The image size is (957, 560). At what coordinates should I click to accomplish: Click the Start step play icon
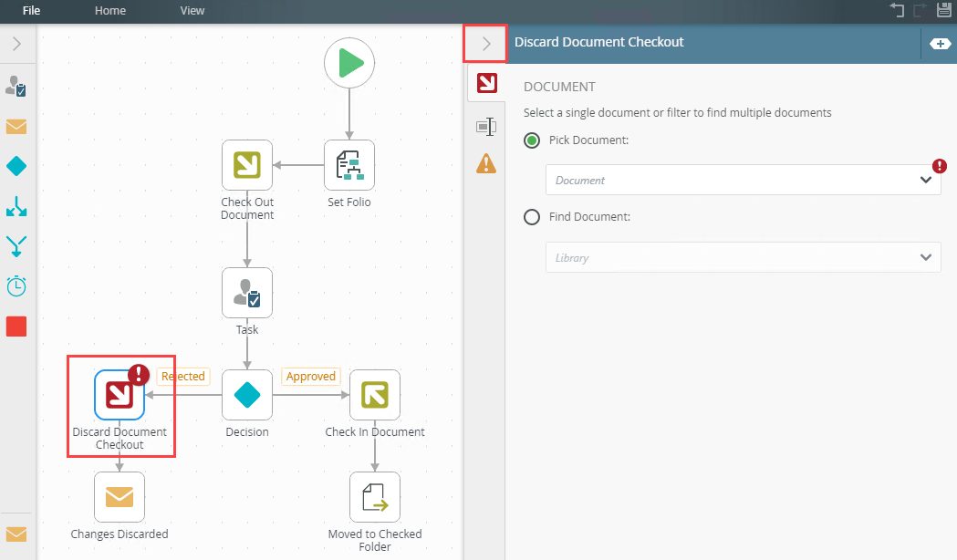(349, 64)
